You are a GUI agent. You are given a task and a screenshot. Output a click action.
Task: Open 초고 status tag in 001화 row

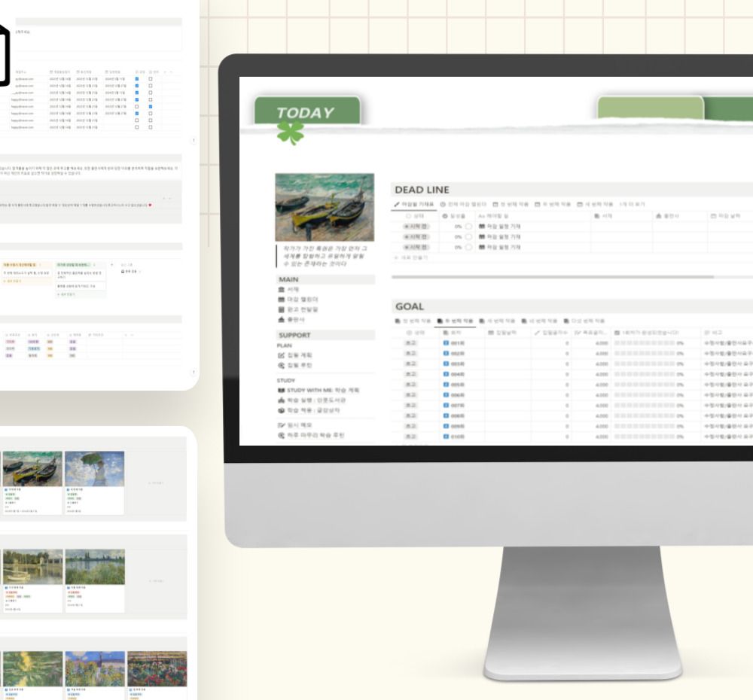tap(412, 342)
